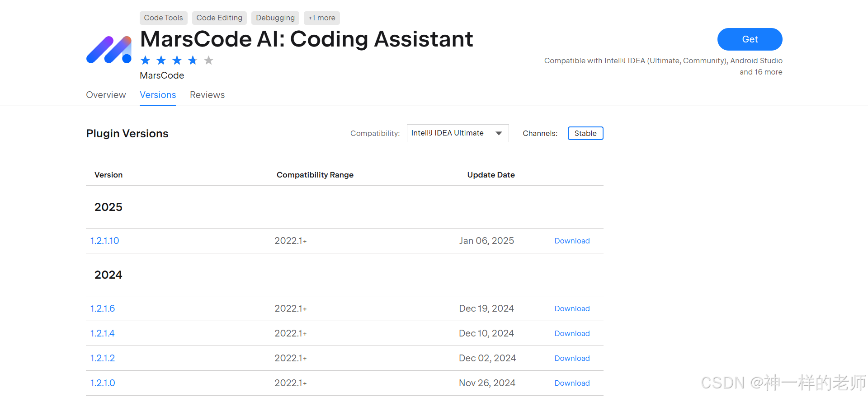
Task: Click the Update Date column header
Action: click(491, 175)
